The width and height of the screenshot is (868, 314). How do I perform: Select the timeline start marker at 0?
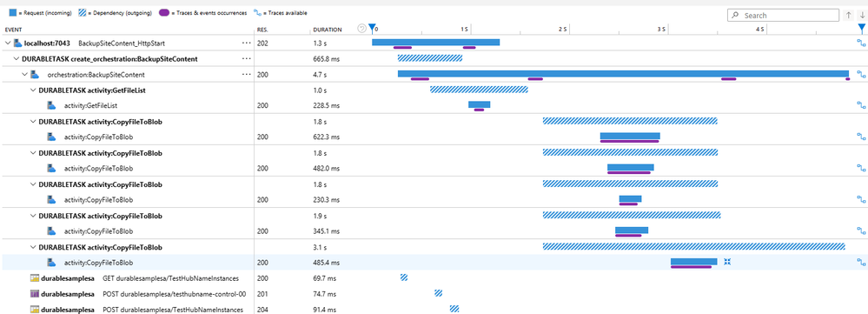click(373, 27)
